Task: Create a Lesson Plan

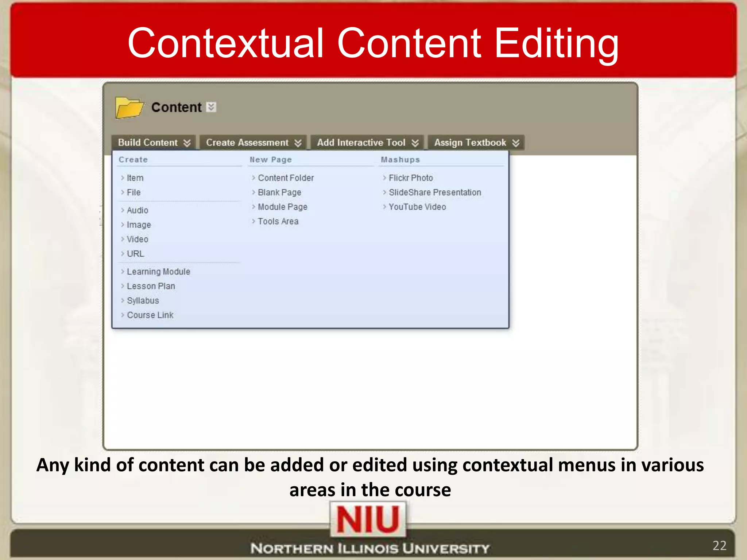Action: point(151,287)
